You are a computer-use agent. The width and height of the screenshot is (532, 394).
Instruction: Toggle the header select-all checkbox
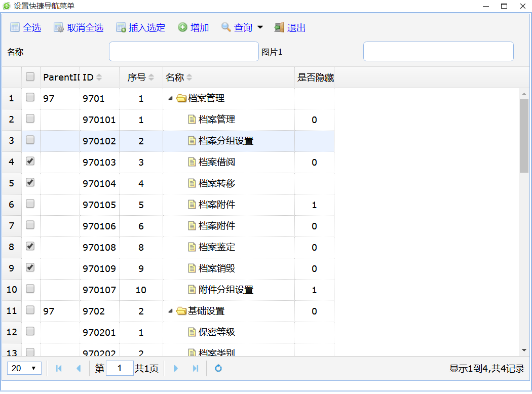coord(30,76)
